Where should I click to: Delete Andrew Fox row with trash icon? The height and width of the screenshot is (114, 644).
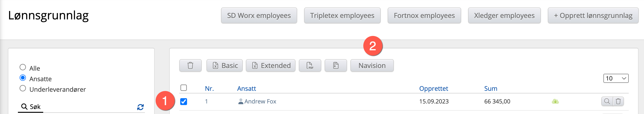618,102
